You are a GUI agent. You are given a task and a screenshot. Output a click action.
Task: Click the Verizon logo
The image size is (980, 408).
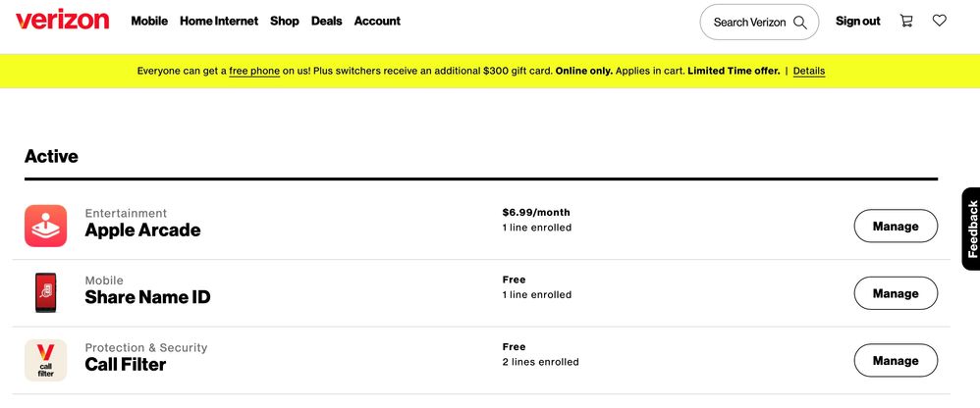62,20
